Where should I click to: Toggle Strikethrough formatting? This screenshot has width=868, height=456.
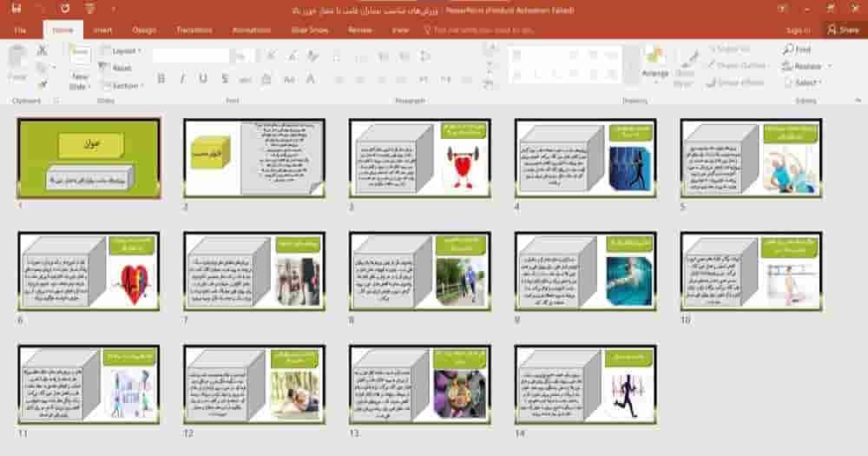click(246, 80)
